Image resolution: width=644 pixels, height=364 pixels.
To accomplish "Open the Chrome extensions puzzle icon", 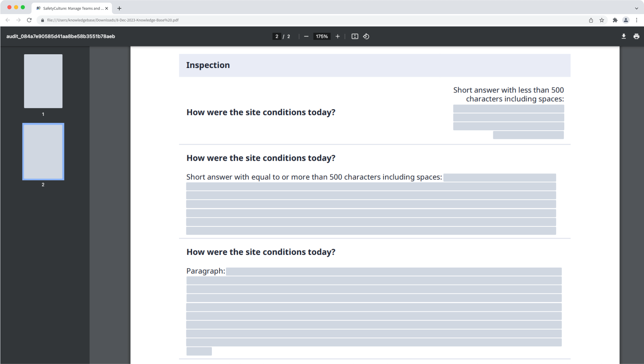I will coord(615,20).
